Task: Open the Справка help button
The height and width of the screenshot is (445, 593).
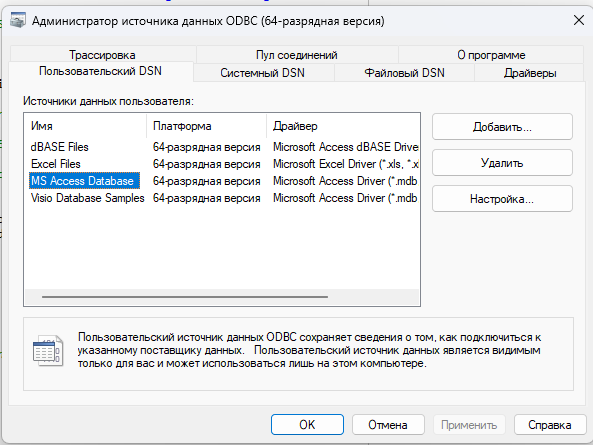Action: [x=550, y=425]
